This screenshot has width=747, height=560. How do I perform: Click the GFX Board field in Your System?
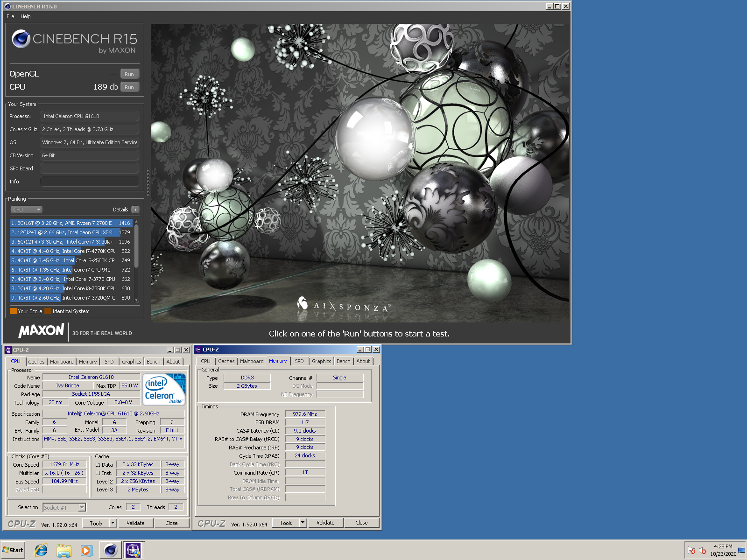click(90, 168)
